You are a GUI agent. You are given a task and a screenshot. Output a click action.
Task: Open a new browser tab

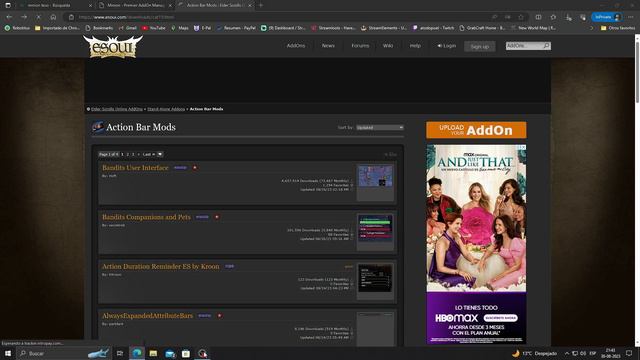(261, 5)
